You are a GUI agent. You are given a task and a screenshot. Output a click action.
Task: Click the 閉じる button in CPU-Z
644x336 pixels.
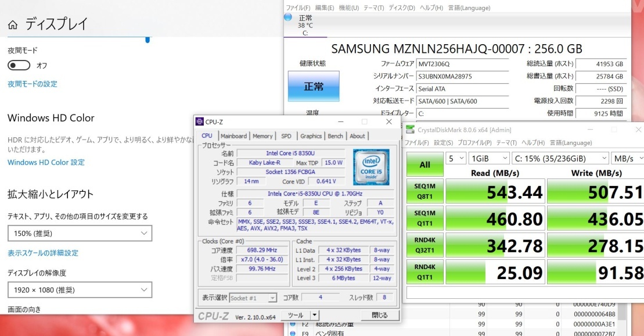380,315
